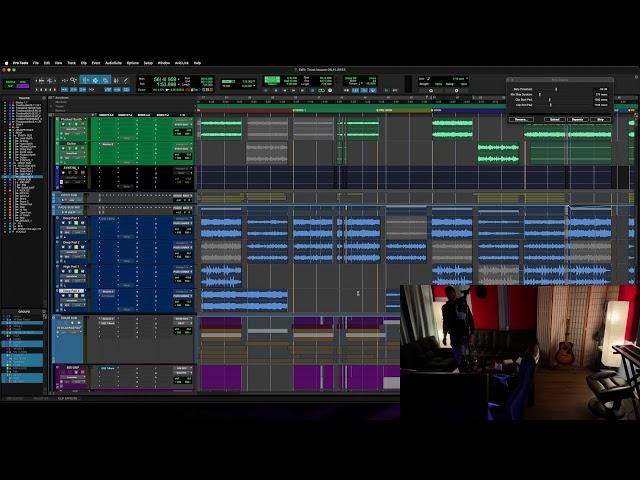The height and width of the screenshot is (480, 640).
Task: Open the Edit menu
Action: pos(47,63)
